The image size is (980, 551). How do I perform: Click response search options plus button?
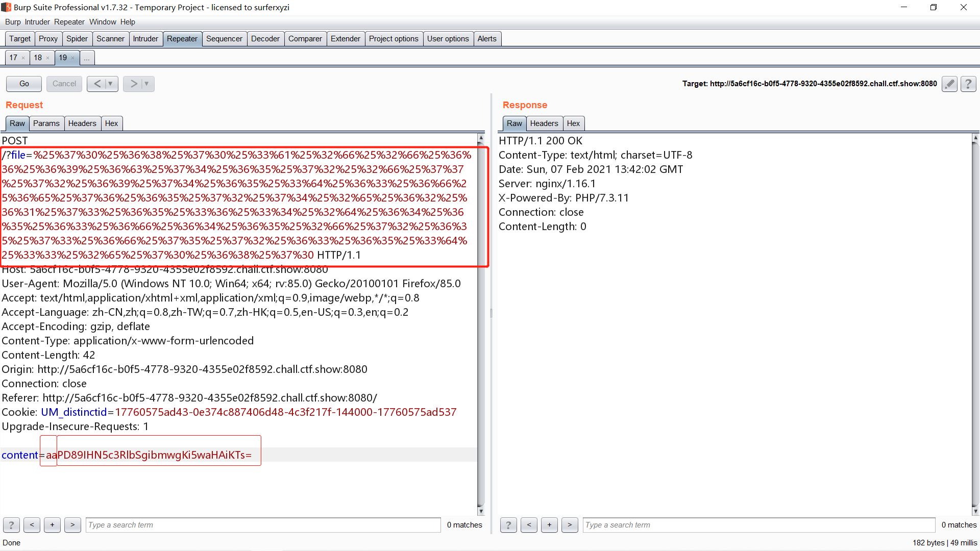pyautogui.click(x=549, y=524)
